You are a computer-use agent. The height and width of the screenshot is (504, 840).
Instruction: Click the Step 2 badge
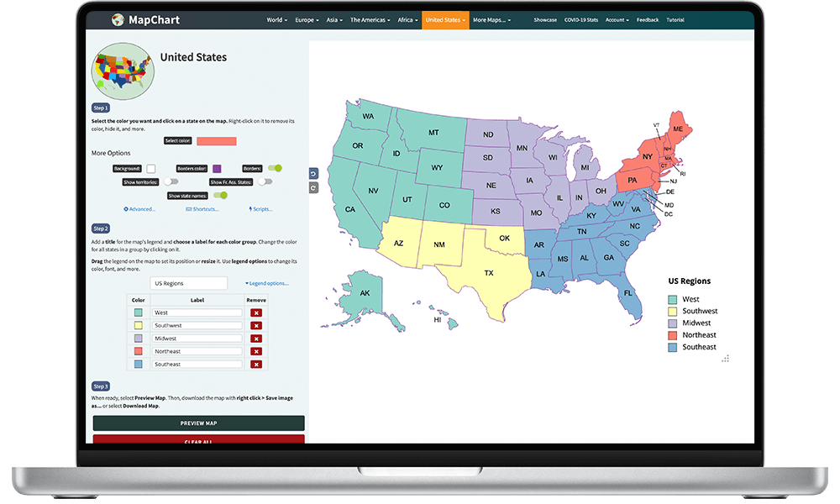[100, 228]
